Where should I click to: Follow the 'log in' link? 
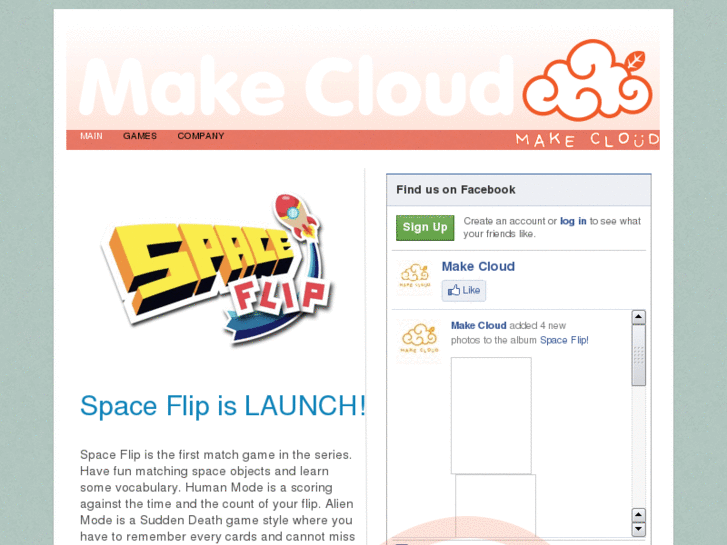tap(573, 221)
